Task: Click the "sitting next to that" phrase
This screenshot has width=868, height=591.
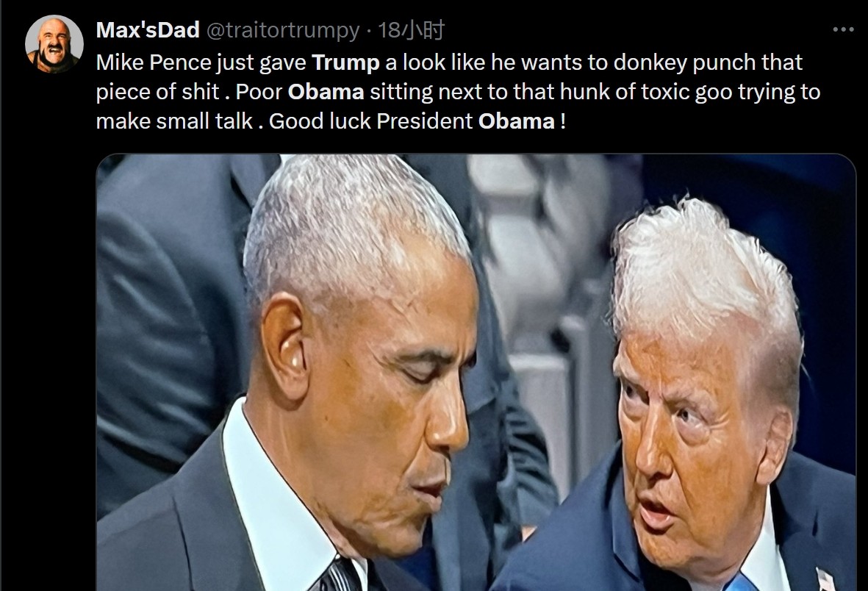Action: click(462, 92)
